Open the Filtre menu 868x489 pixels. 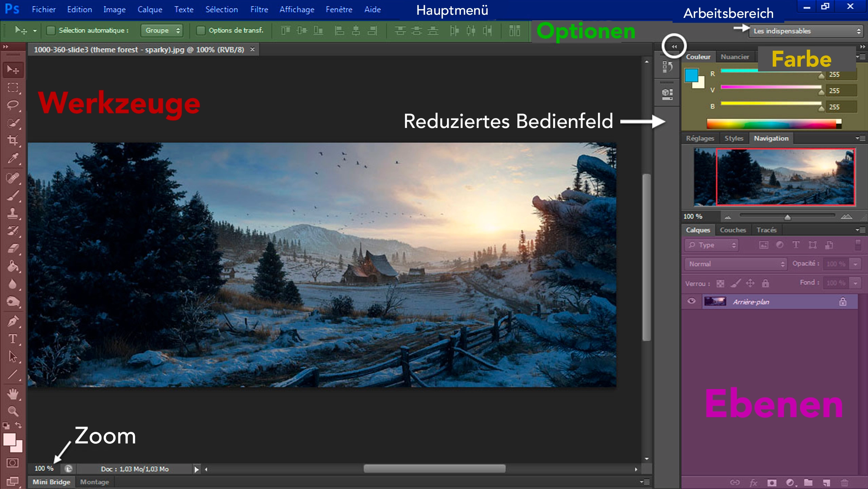pyautogui.click(x=259, y=9)
